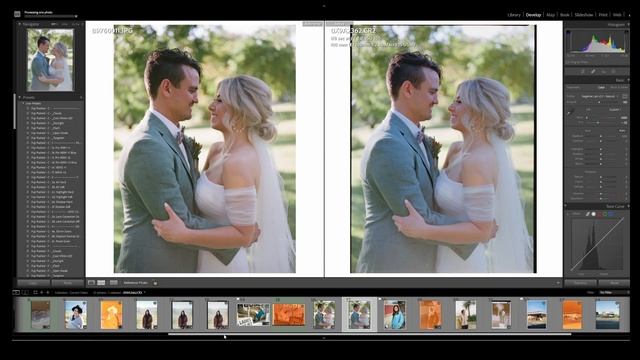
Task: Collapse the Tone Curve panel triangle
Action: click(x=628, y=207)
